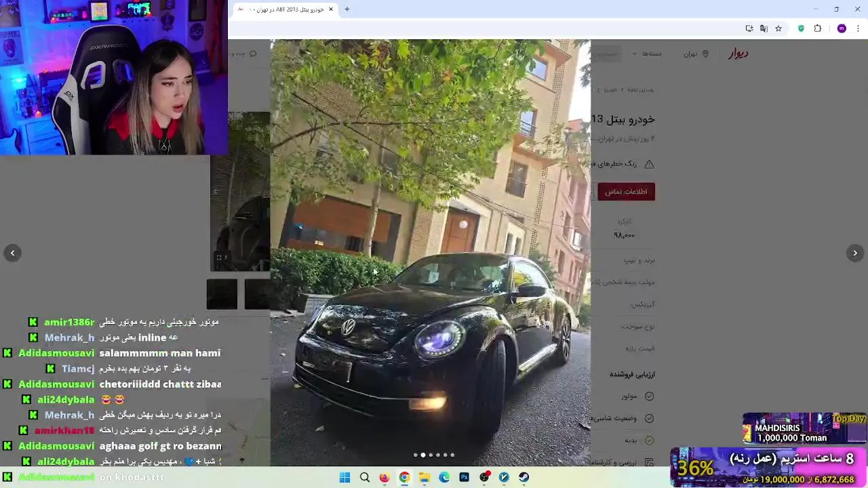Click chat username Tiamcj
Screen dimensions: 868x488
click(78, 369)
